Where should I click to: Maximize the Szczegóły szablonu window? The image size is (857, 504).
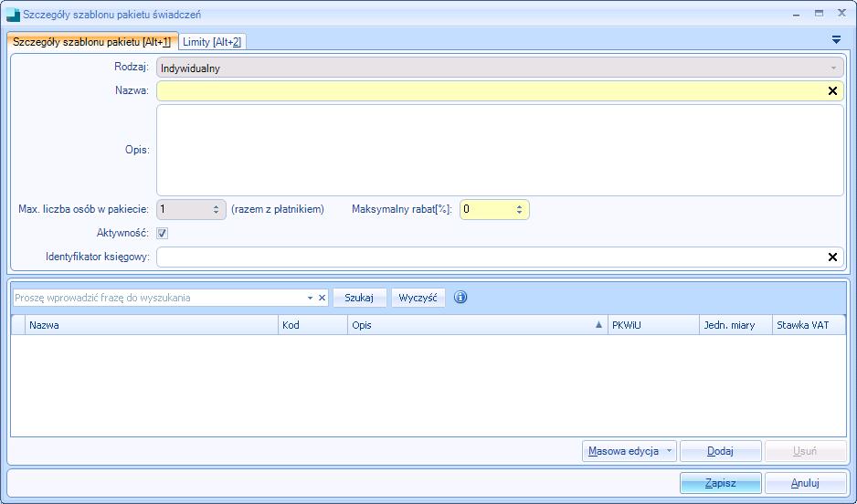[819, 14]
